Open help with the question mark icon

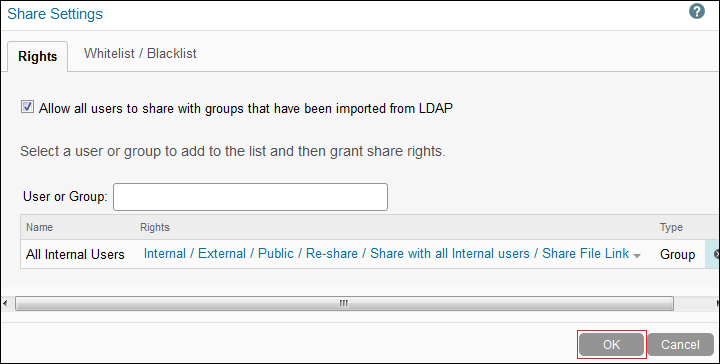(x=697, y=11)
